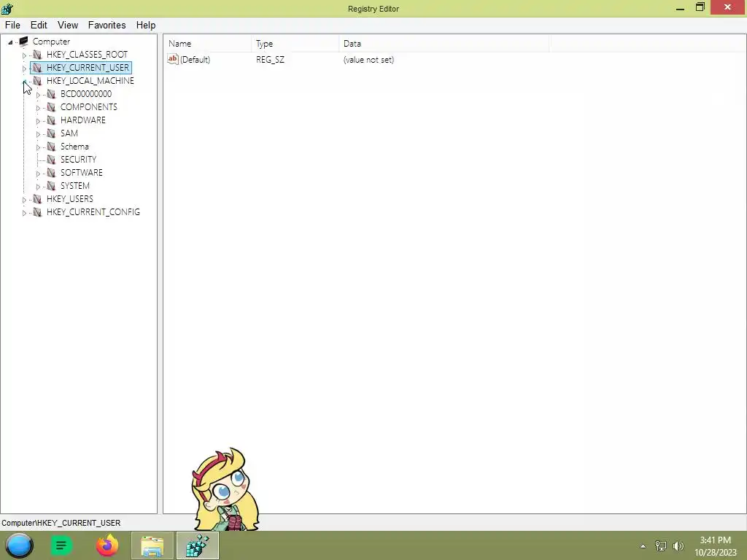
Task: Open the Help menu
Action: (146, 26)
